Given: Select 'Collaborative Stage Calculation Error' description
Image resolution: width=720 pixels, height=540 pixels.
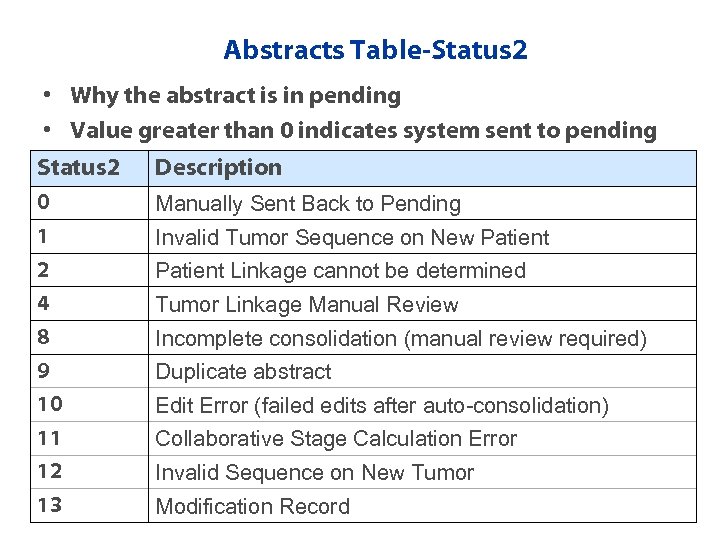Looking at the screenshot, I should click(x=336, y=439).
